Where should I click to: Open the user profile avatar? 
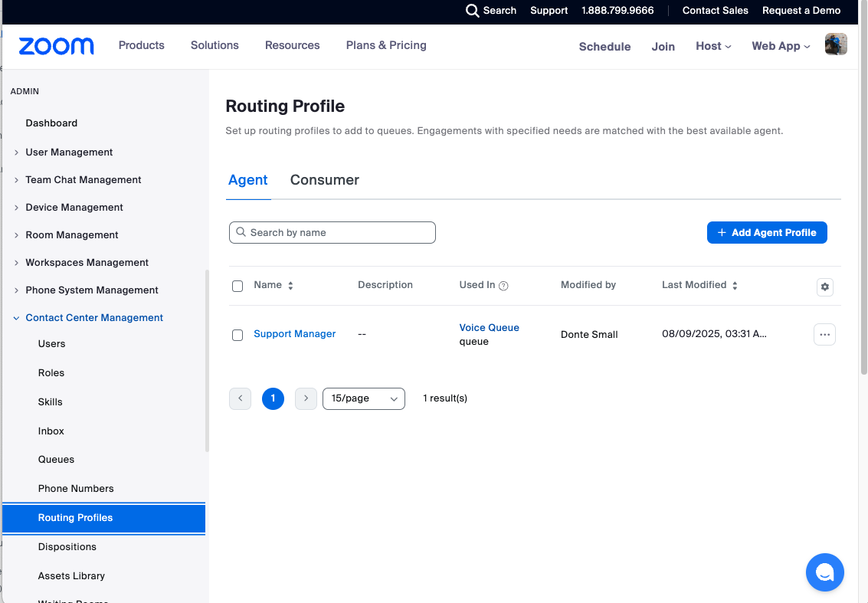pos(835,44)
